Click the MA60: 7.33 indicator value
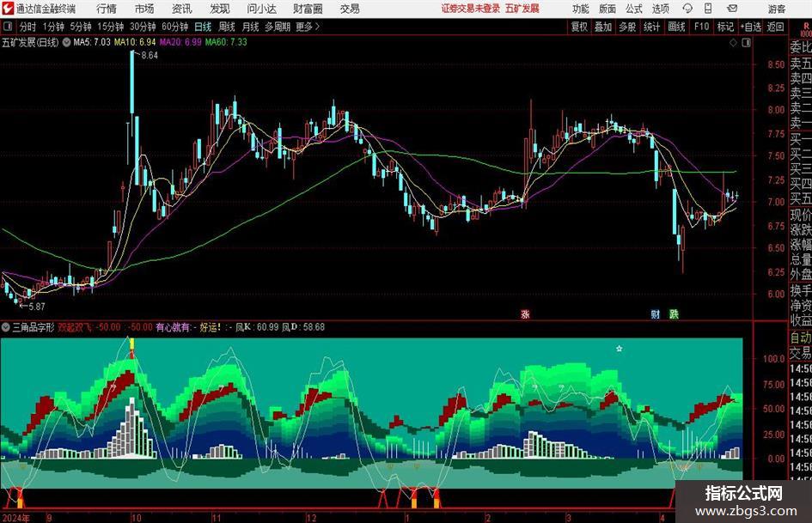 [226, 42]
